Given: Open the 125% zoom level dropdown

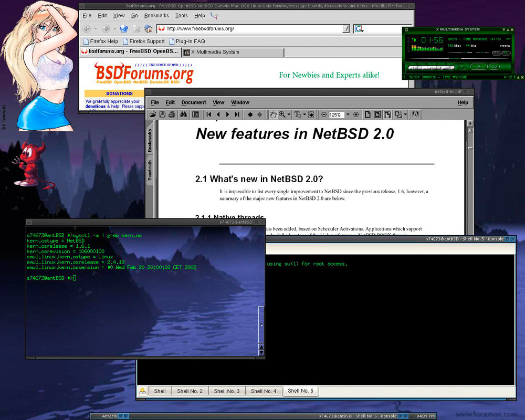Looking at the screenshot, I should (348, 114).
